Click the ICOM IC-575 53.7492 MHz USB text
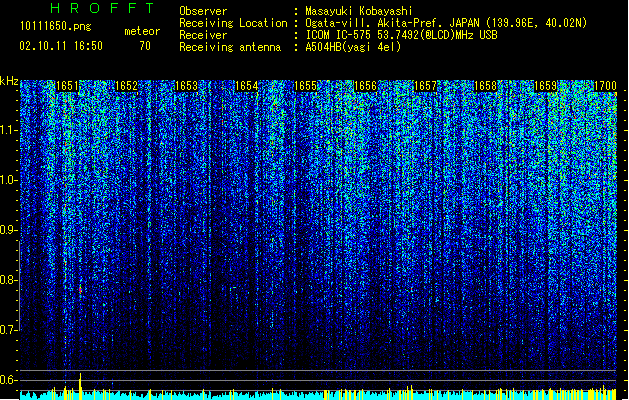Screen dimensions: 629x400 [401, 35]
